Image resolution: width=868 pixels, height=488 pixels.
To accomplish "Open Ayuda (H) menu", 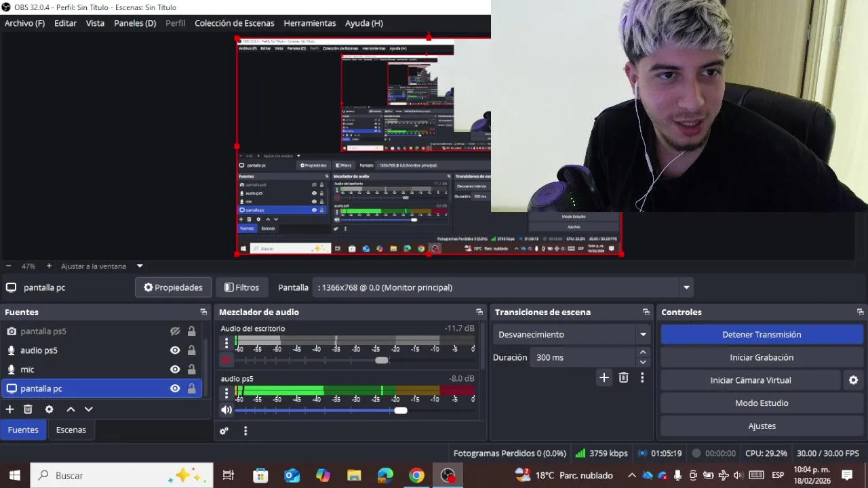I will pos(364,23).
